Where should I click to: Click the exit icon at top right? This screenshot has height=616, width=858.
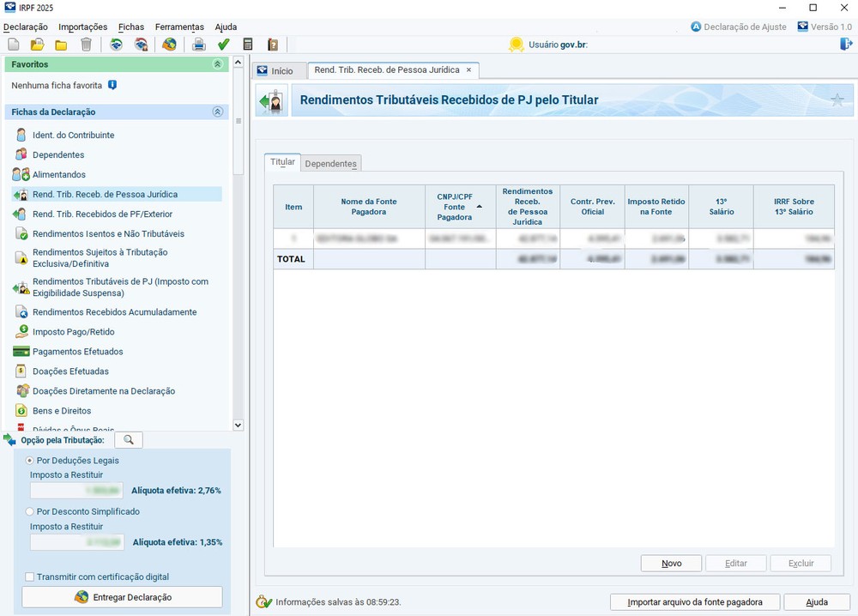click(846, 45)
